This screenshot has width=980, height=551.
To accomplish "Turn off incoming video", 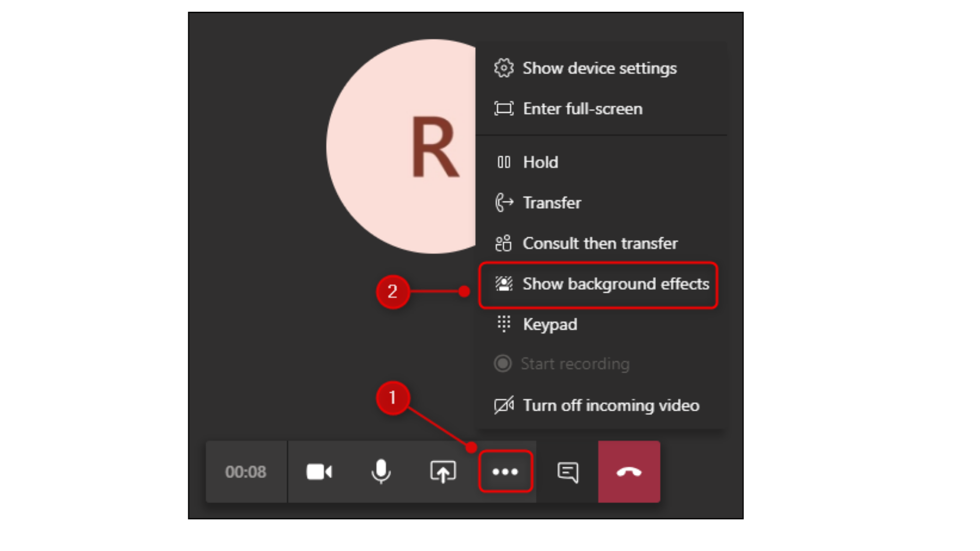I will coord(610,406).
